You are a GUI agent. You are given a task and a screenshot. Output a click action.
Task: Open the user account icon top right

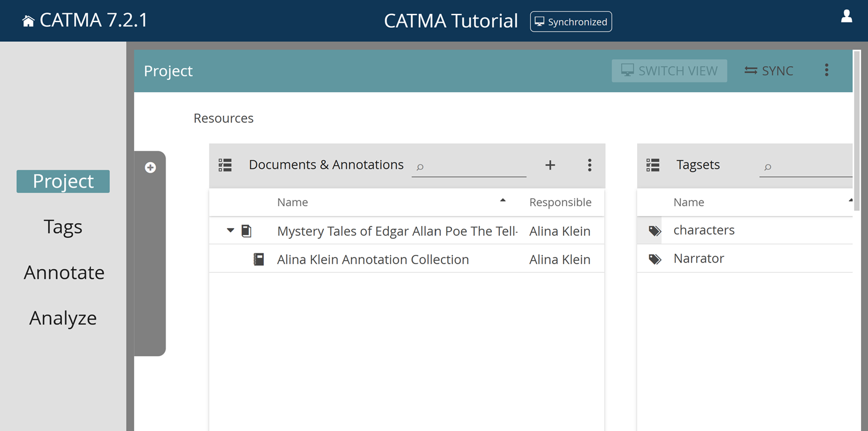click(x=846, y=17)
